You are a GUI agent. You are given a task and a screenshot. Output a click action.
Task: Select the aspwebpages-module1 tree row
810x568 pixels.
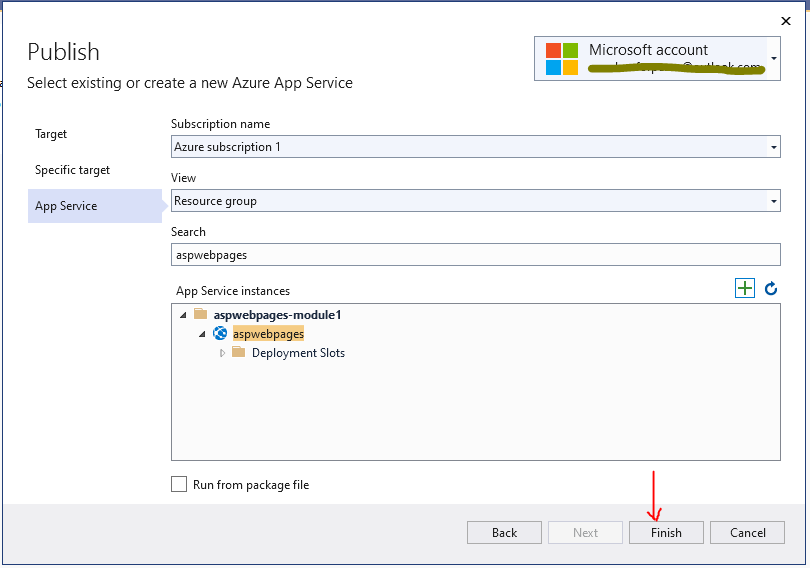[277, 314]
